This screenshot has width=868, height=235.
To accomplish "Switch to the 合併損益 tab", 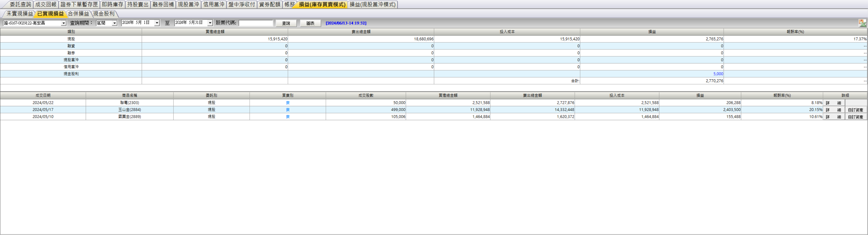I will point(78,14).
